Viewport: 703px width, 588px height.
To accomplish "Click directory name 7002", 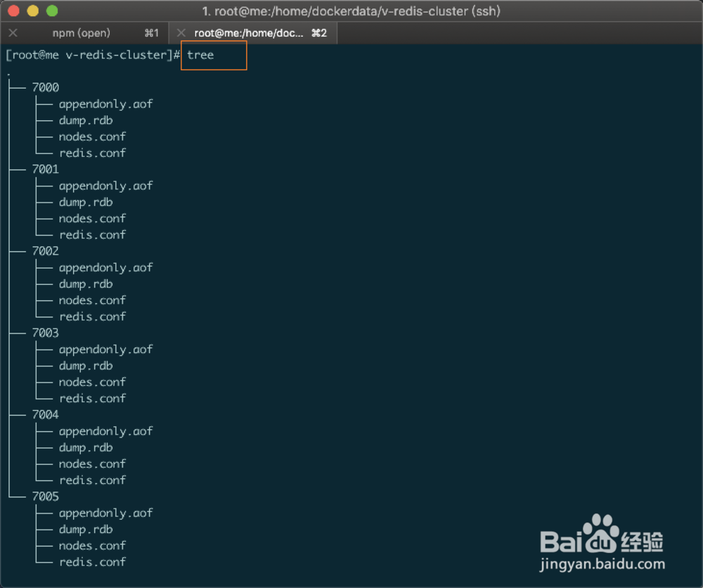I will 45,250.
